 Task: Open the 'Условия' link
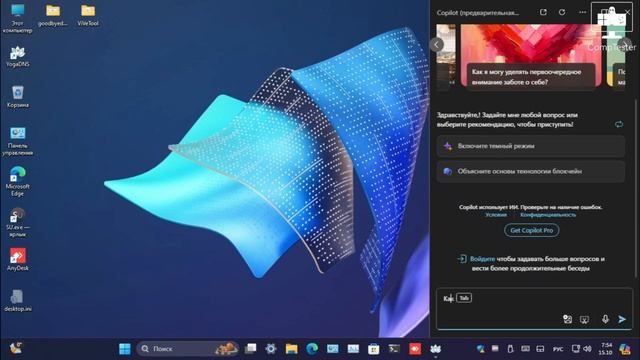496,215
